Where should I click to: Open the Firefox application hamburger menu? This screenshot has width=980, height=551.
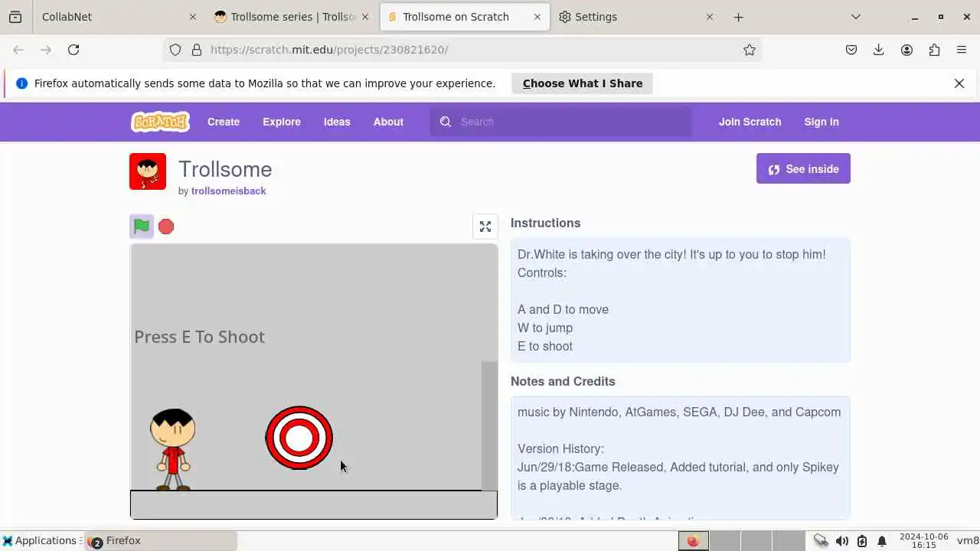click(x=962, y=50)
